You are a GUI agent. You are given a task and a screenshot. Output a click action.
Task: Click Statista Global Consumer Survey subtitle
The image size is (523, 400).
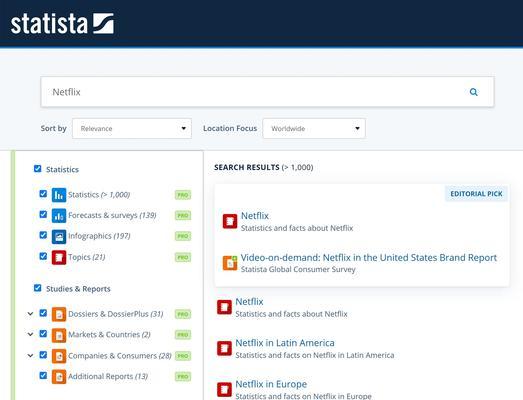tap(298, 269)
